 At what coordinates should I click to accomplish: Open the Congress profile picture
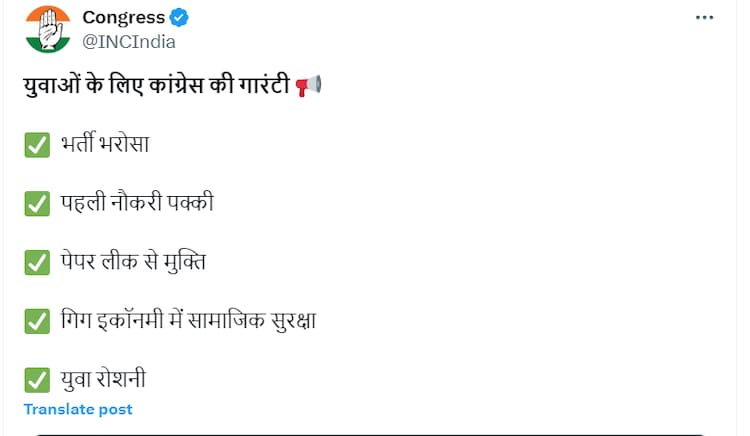coord(45,29)
